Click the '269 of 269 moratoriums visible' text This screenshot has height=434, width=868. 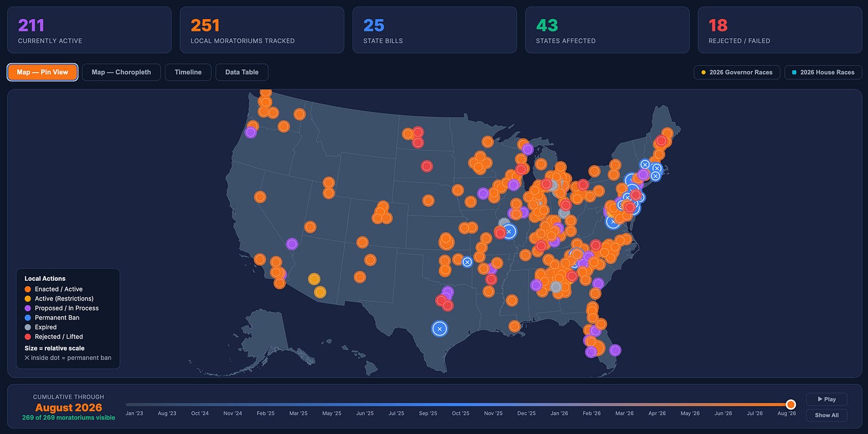(69, 418)
